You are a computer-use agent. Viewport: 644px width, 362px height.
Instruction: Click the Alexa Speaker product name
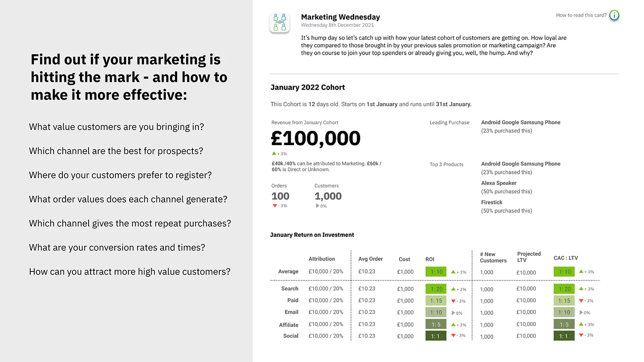pyautogui.click(x=499, y=183)
